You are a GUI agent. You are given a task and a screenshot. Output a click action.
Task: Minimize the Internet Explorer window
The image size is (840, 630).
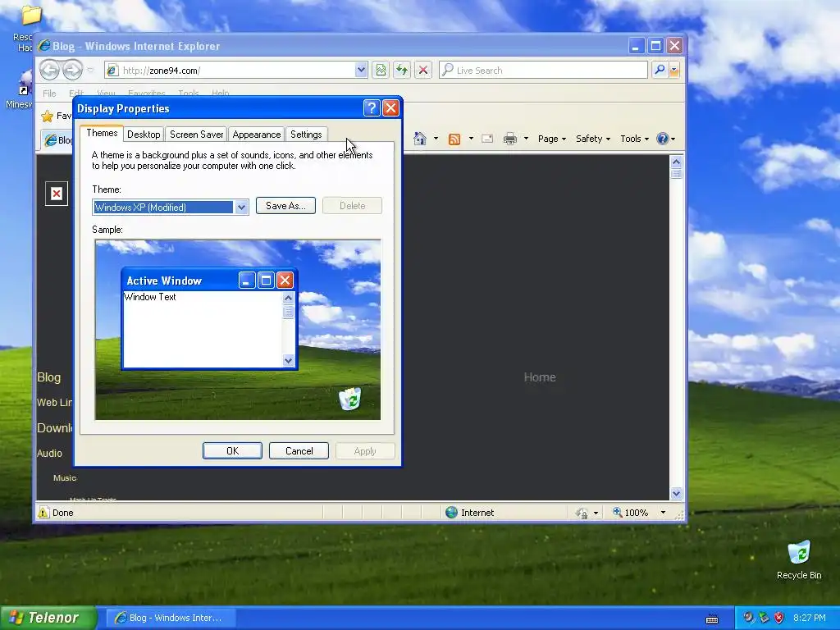[636, 46]
